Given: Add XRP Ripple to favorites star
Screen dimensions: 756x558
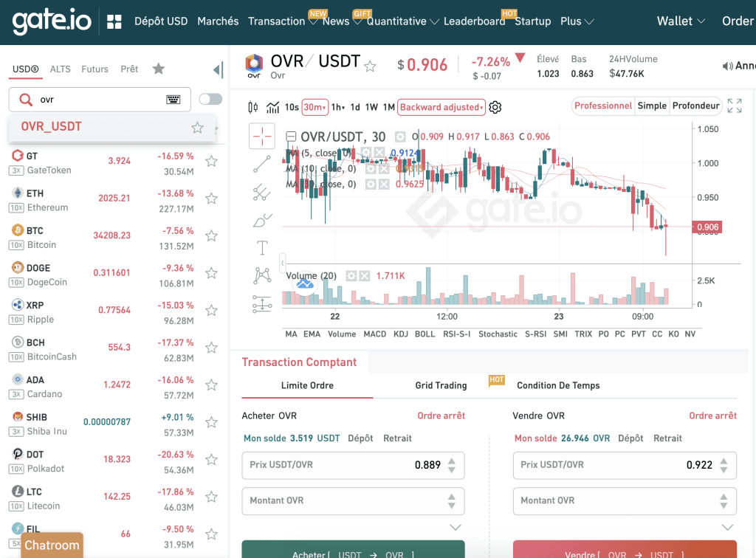Looking at the screenshot, I should (x=211, y=310).
